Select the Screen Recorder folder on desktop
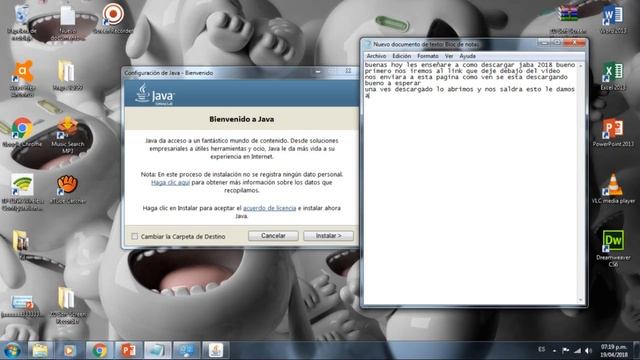The image size is (640, 360). 67,305
